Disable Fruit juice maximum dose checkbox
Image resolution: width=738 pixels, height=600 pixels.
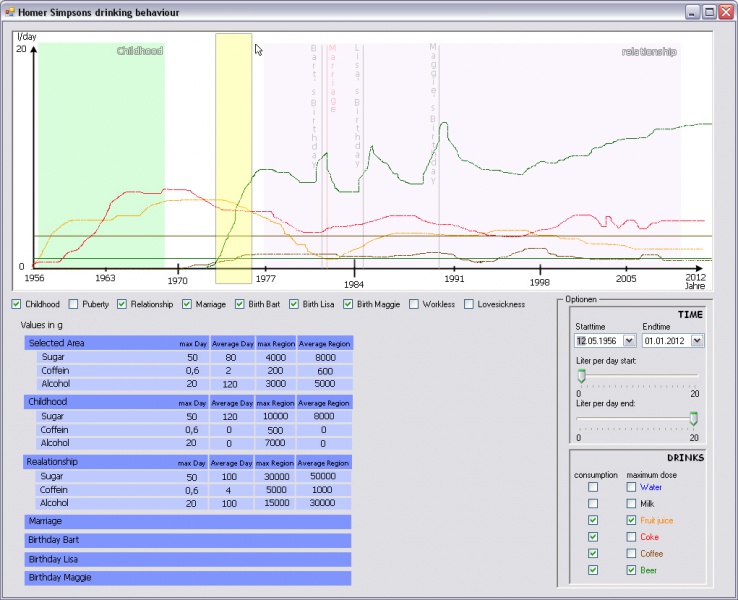[631, 520]
